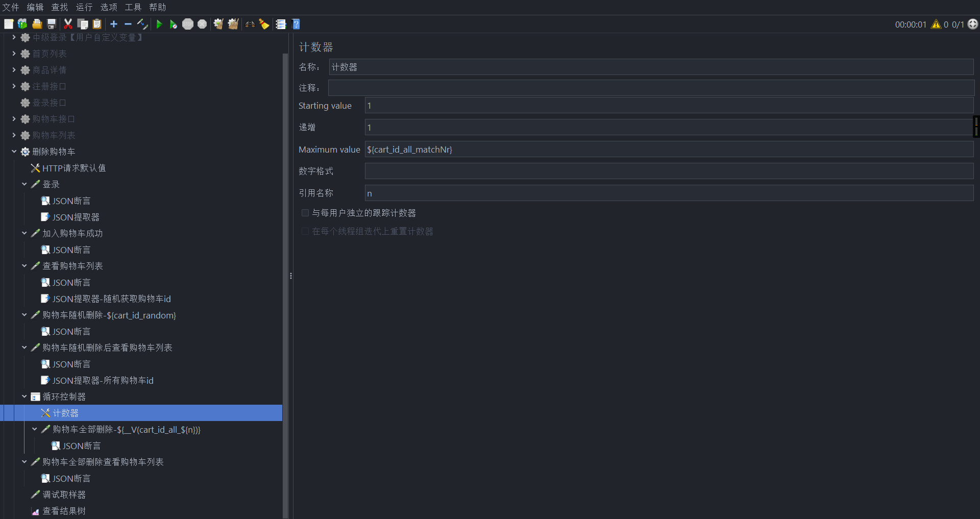Expand all tree nodes plus icon
Viewport: 980px width, 519px height.
pyautogui.click(x=114, y=24)
